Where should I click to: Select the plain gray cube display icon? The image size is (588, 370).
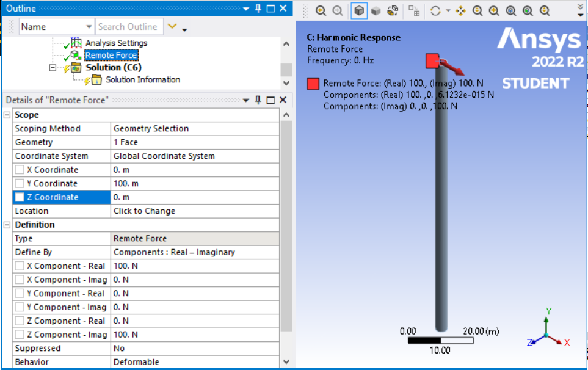(x=376, y=11)
